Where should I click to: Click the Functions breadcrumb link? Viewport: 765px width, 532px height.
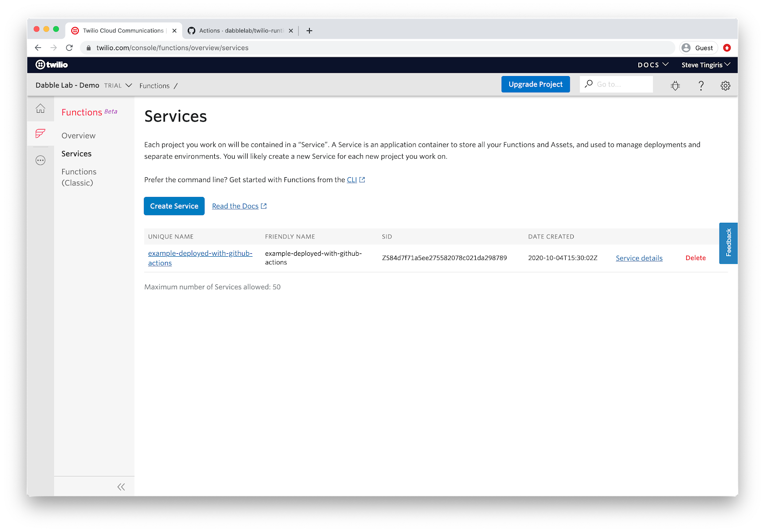[x=154, y=86]
